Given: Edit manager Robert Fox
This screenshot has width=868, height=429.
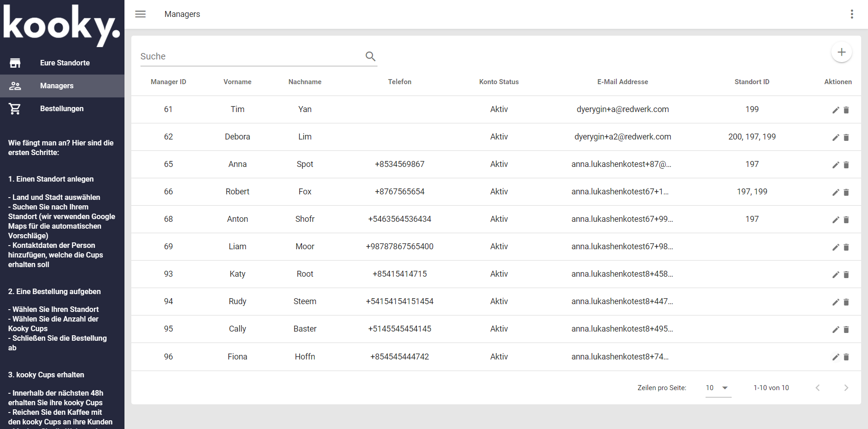Looking at the screenshot, I should (836, 192).
